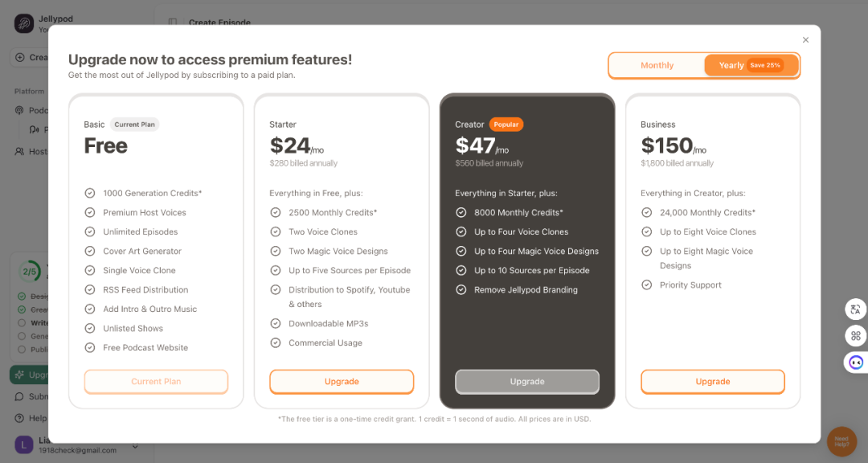Screen dimensions: 868x463
Task: Open the translate icon on right edge
Action: (855, 309)
